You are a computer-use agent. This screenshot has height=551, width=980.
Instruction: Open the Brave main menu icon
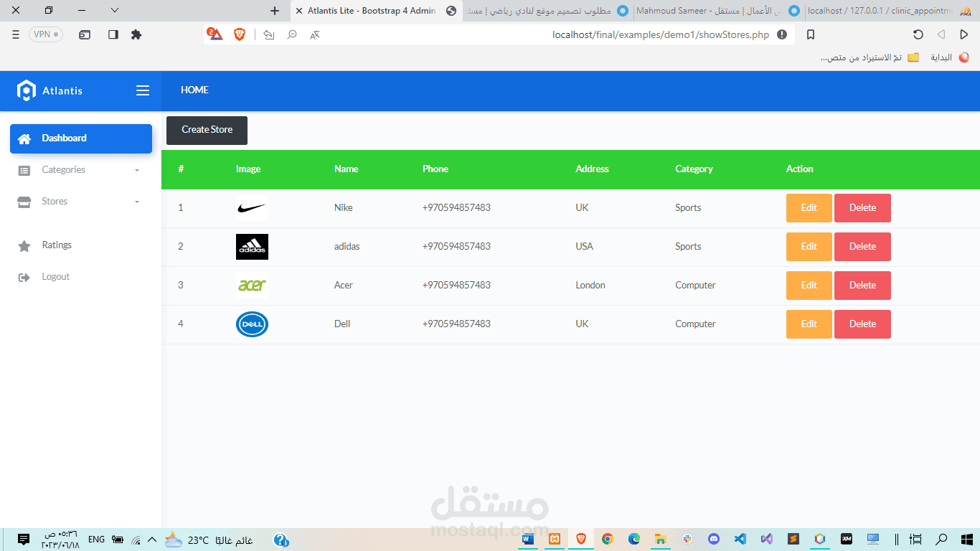tap(16, 34)
